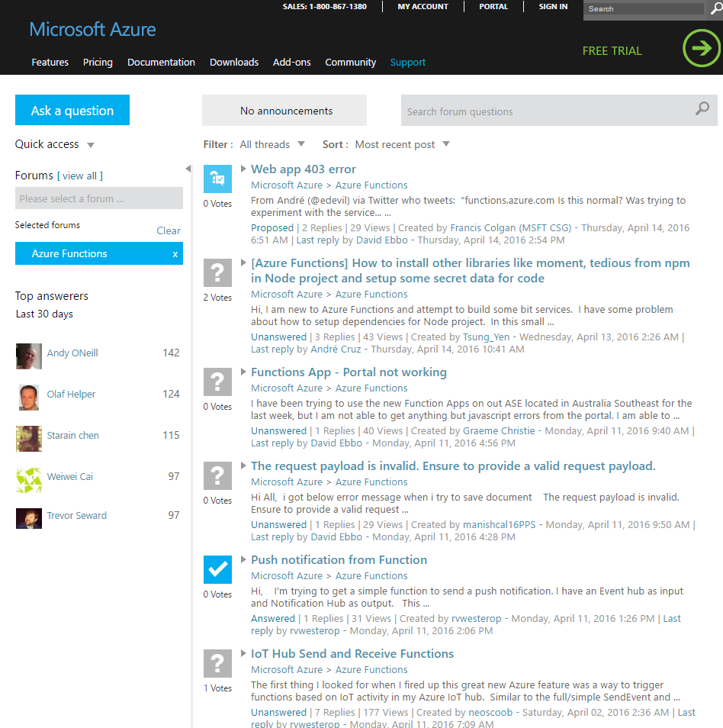Click the Ask a question button
This screenshot has height=728, width=723.
[72, 110]
